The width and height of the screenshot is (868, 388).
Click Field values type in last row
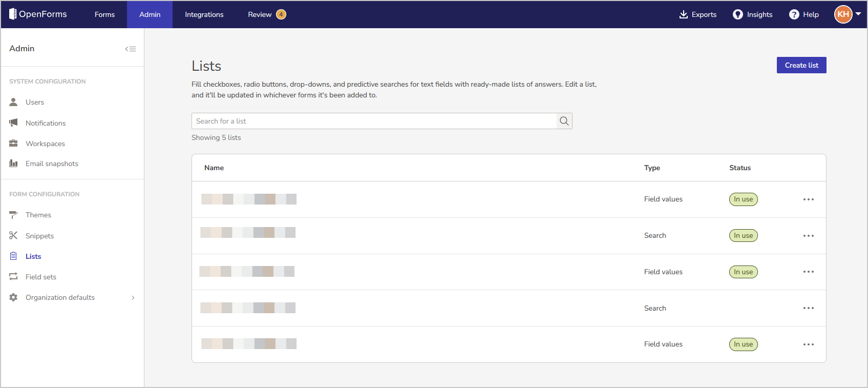[663, 344]
